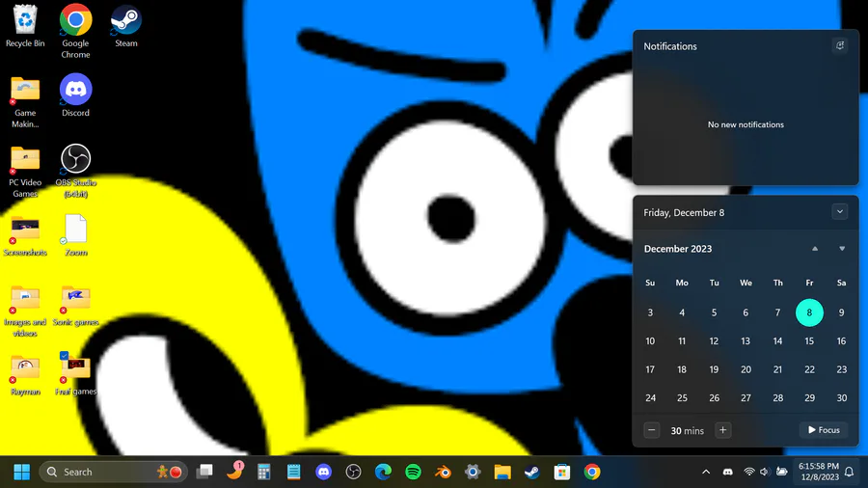Screen dimensions: 868x488
Task: Open the Windows Start menu
Action: pyautogui.click(x=21, y=472)
